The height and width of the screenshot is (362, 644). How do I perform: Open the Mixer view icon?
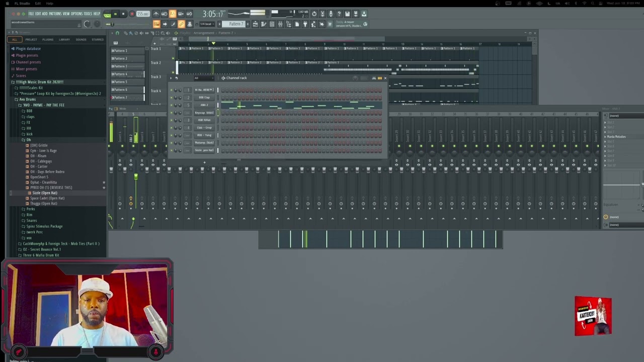coord(280,24)
